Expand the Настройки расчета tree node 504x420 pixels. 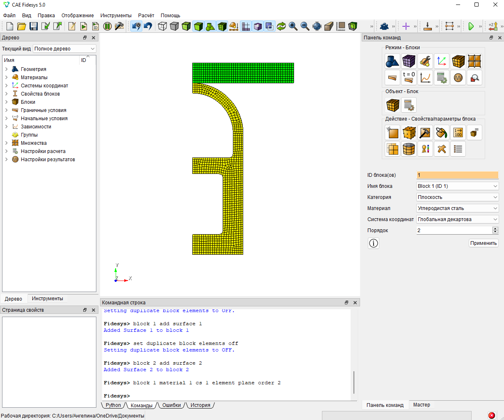(6, 151)
